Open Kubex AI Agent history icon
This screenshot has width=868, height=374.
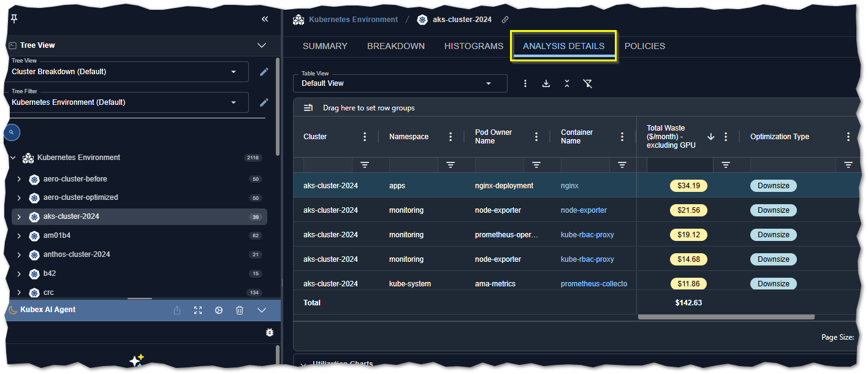tap(219, 310)
